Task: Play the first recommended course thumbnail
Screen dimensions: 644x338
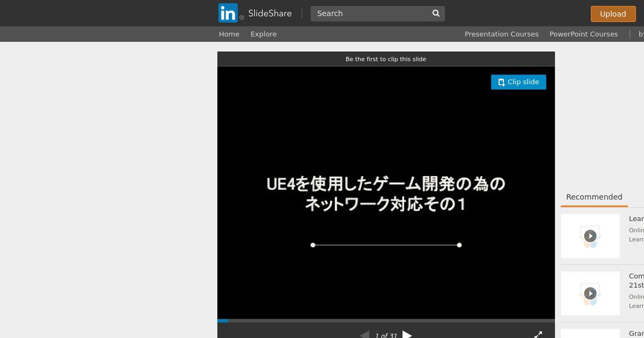Action: click(x=590, y=236)
